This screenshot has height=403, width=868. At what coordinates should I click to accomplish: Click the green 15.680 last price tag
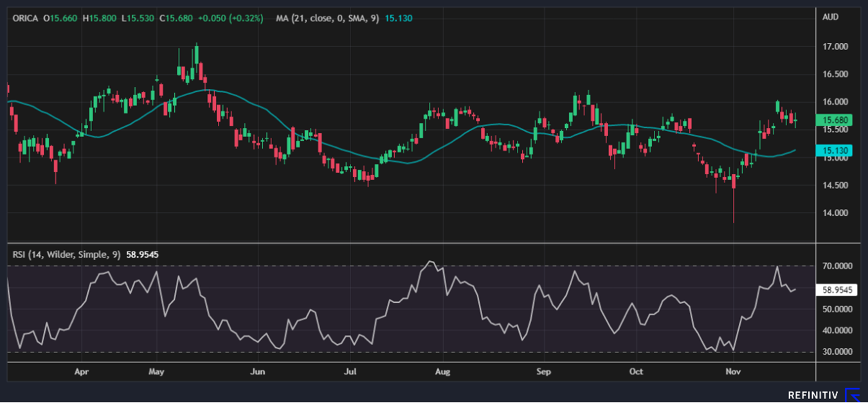click(x=834, y=120)
